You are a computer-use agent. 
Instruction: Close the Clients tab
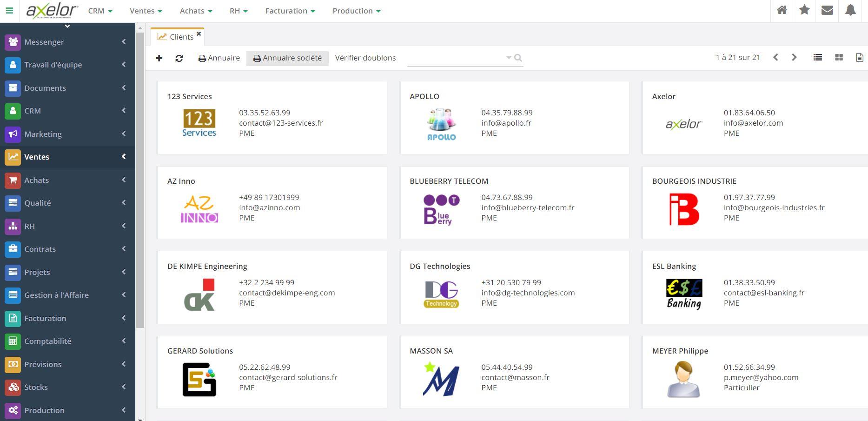[199, 33]
